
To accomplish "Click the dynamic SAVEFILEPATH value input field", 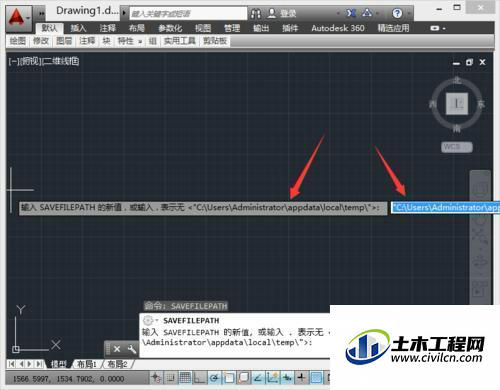I will click(445, 207).
